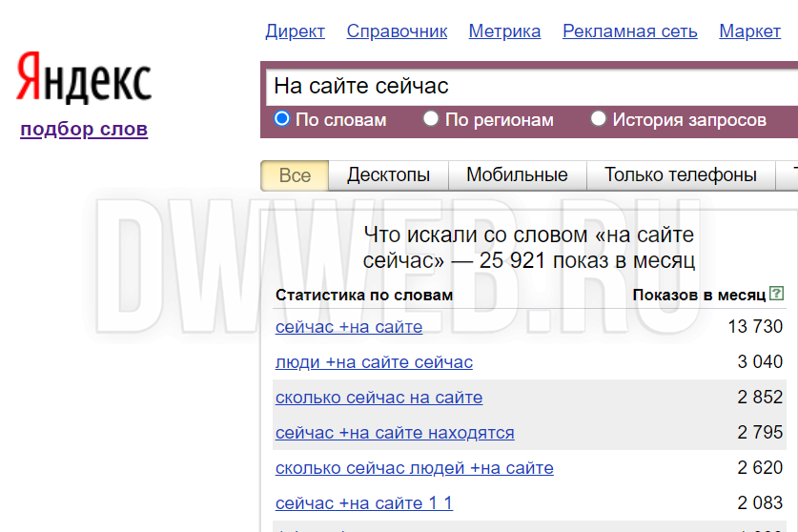Open the Яндекс logo homepage

[x=84, y=78]
